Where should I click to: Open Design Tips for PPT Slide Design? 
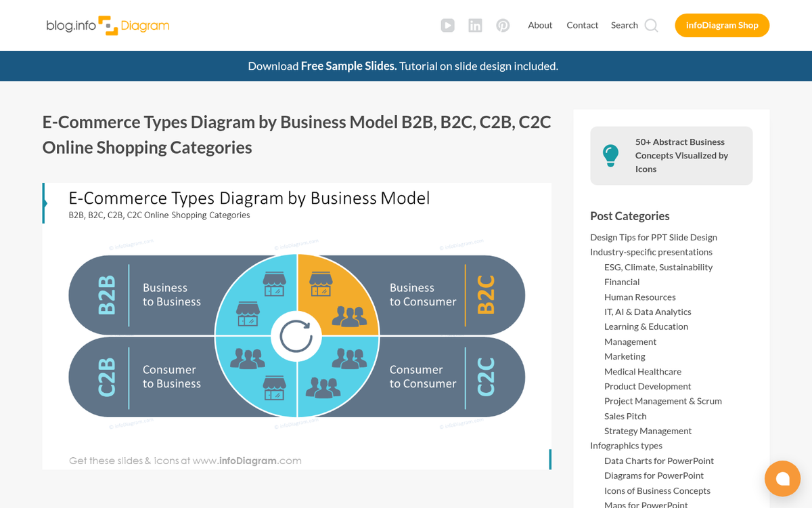point(653,236)
